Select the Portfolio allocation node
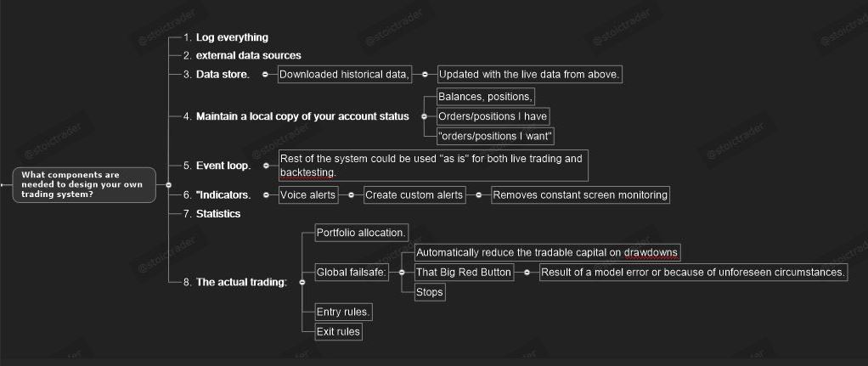Viewport: 868px width, 366px height. click(362, 233)
